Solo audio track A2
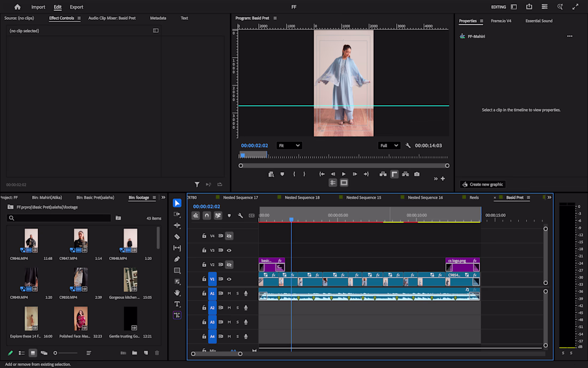This screenshot has height=368, width=588. (237, 308)
